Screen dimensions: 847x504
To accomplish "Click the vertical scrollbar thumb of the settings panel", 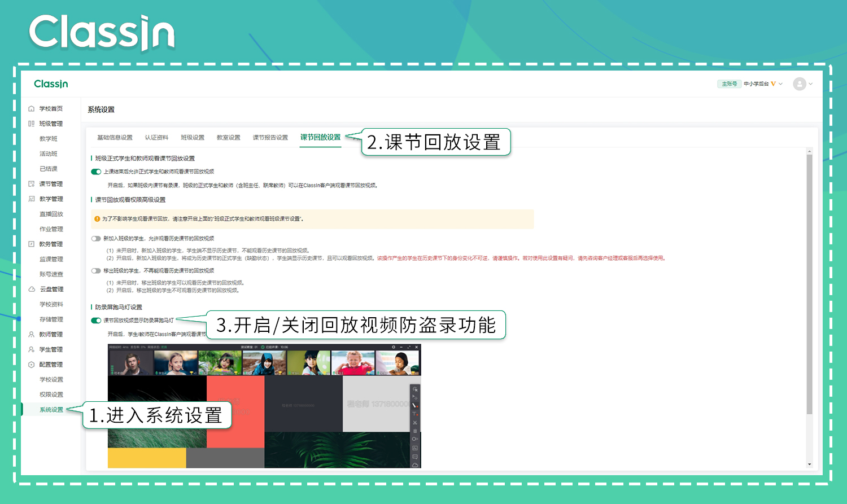I will click(x=809, y=284).
